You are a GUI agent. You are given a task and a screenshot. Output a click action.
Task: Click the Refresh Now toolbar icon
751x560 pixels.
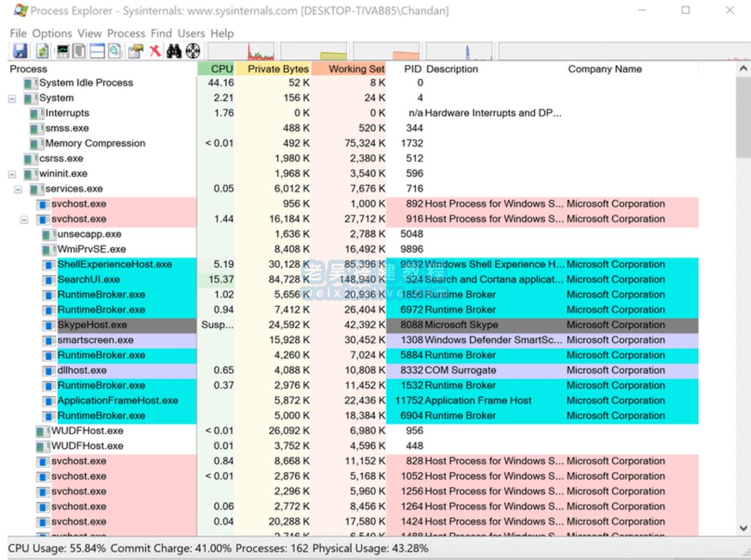point(42,51)
